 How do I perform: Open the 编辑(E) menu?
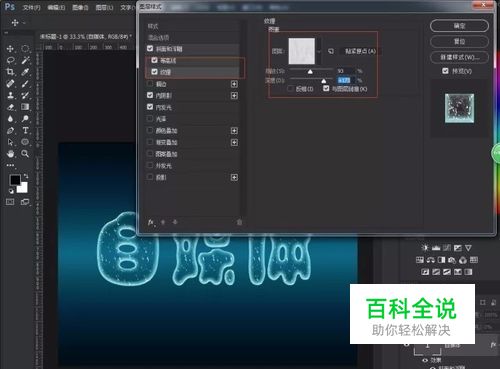pyautogui.click(x=56, y=7)
